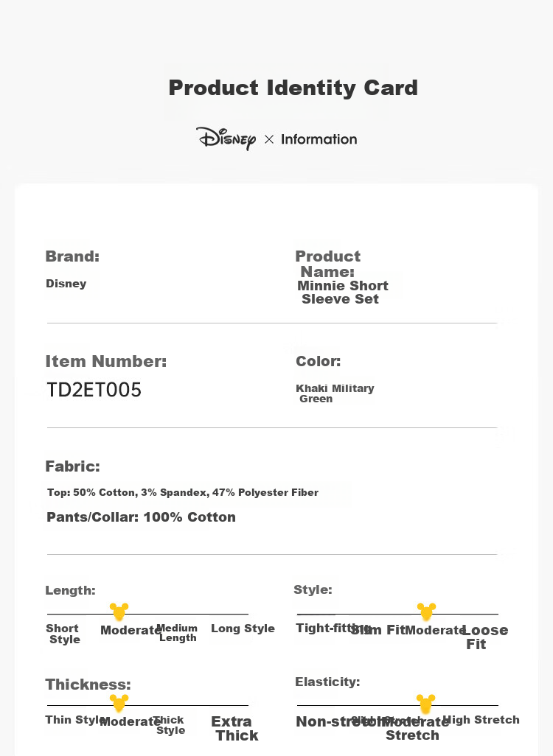Click the Mickey marker on Style scale
This screenshot has height=756, width=553.
(426, 612)
